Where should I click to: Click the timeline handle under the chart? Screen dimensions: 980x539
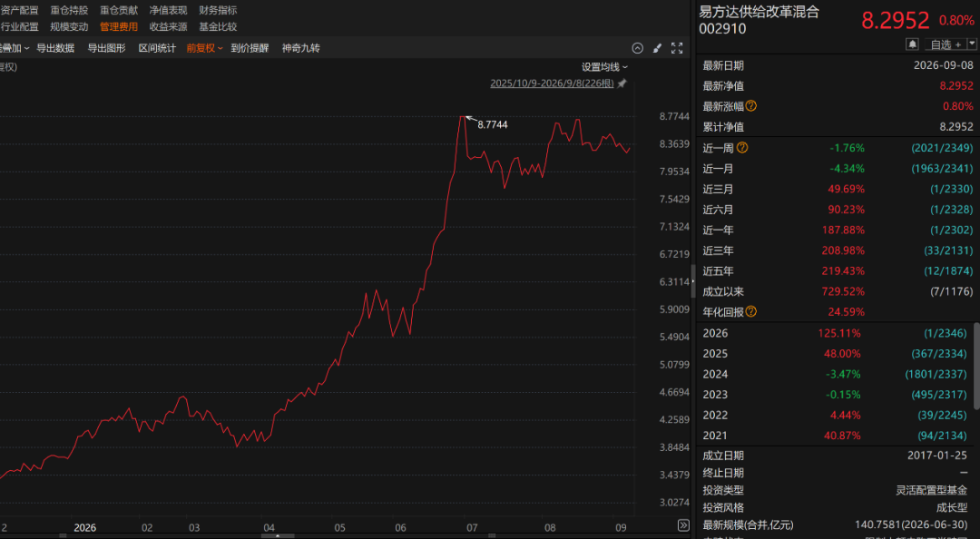tap(276, 535)
